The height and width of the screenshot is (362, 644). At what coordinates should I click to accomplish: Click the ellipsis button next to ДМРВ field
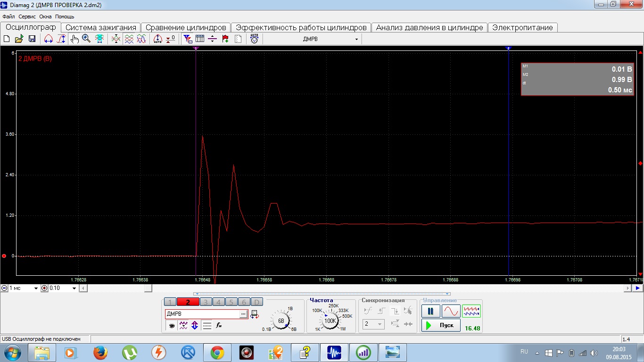pyautogui.click(x=243, y=314)
